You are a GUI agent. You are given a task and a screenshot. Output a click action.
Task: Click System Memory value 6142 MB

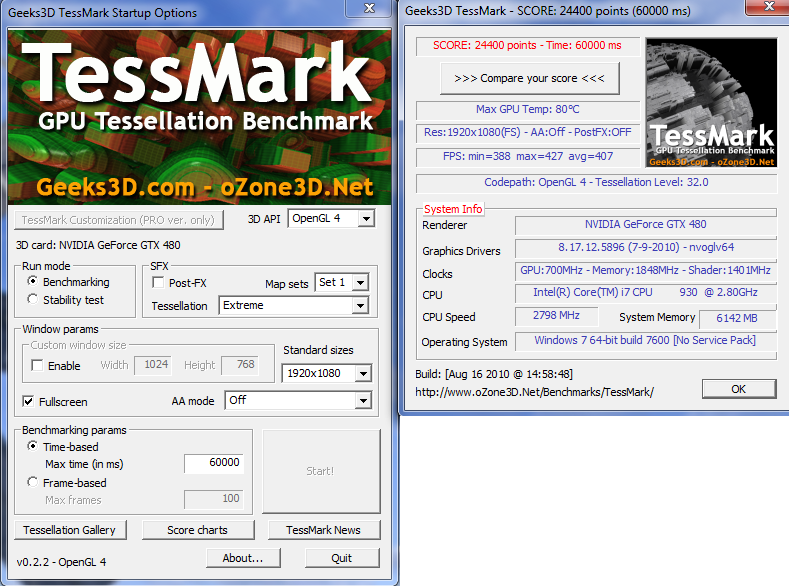pos(737,318)
